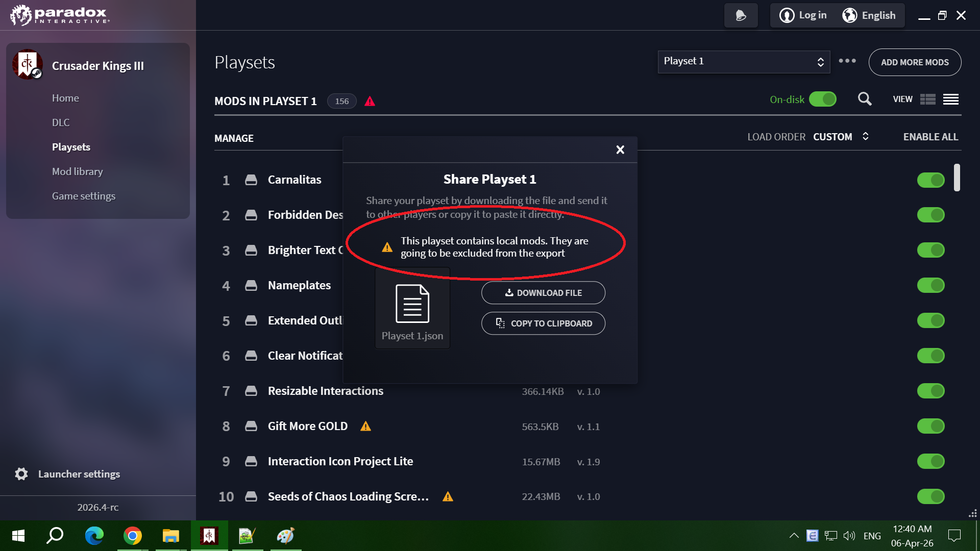Open the playset options three-dot menu
980x551 pixels.
847,61
